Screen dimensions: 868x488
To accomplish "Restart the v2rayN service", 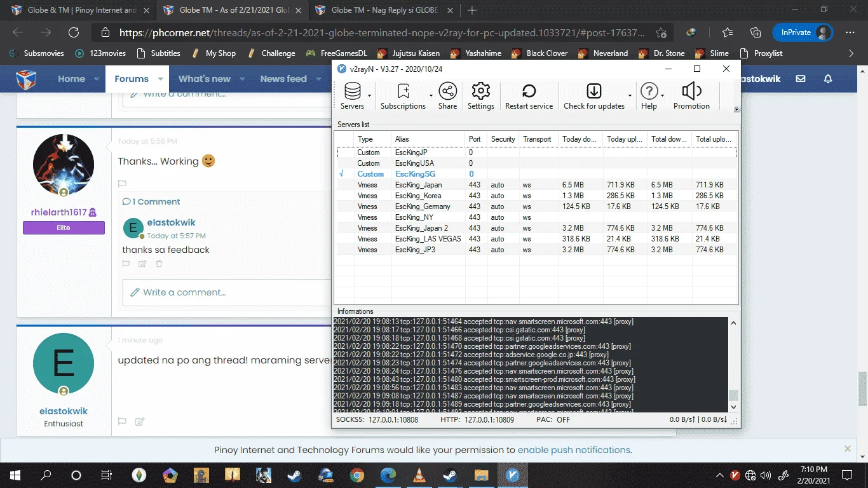I will click(x=529, y=97).
